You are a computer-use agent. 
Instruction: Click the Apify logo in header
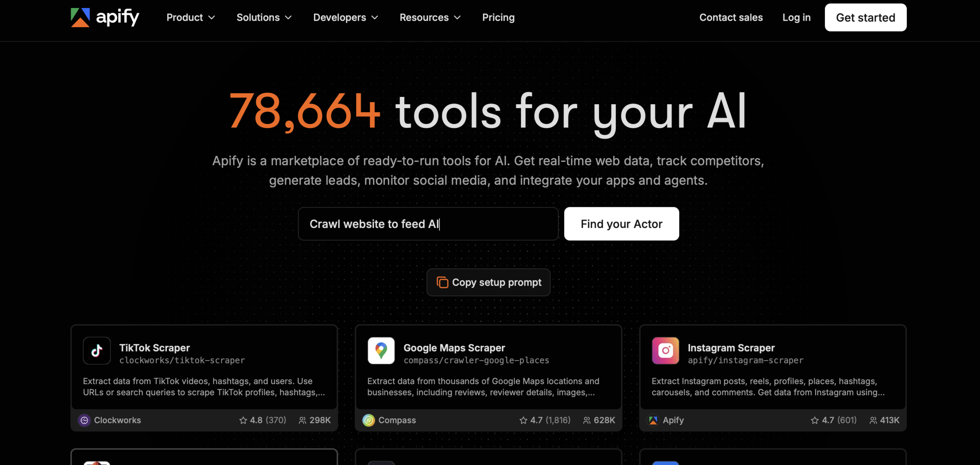[105, 18]
